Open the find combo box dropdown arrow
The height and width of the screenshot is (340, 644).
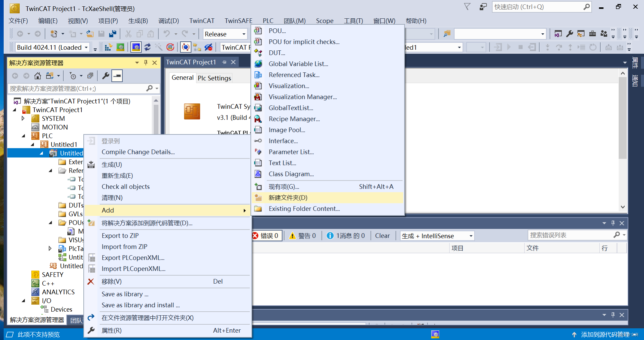(x=543, y=34)
